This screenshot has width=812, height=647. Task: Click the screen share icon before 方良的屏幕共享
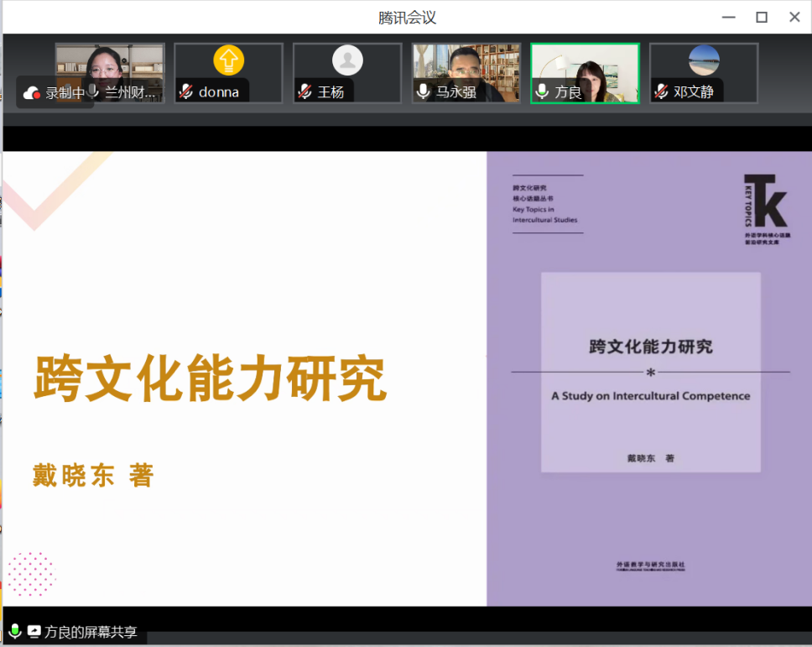tap(34, 631)
